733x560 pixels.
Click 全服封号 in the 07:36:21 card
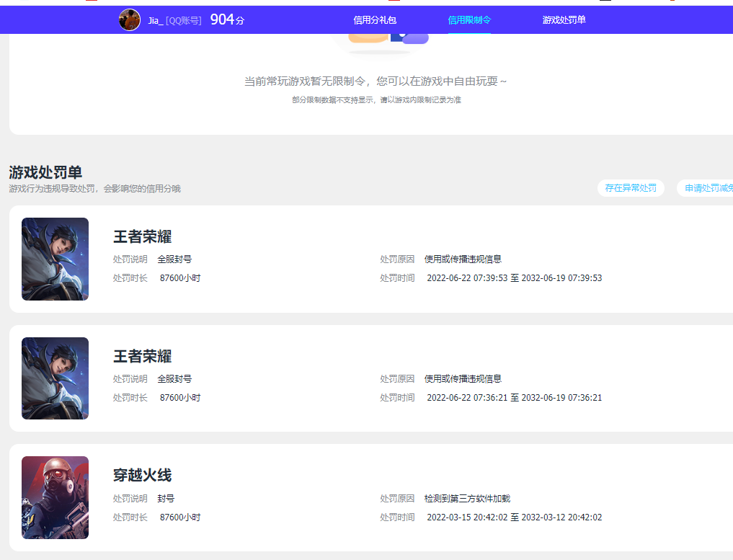174,378
